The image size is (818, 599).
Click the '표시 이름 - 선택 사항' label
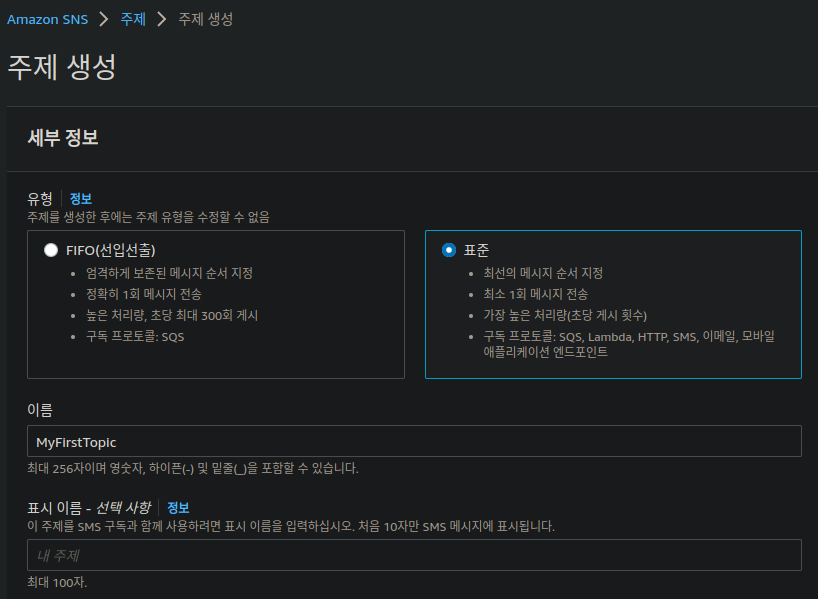click(89, 508)
